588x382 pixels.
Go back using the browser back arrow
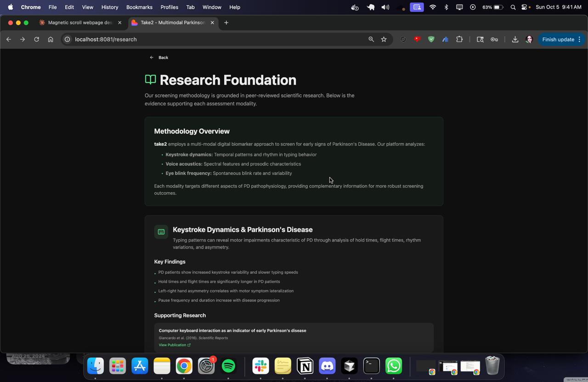[9, 40]
